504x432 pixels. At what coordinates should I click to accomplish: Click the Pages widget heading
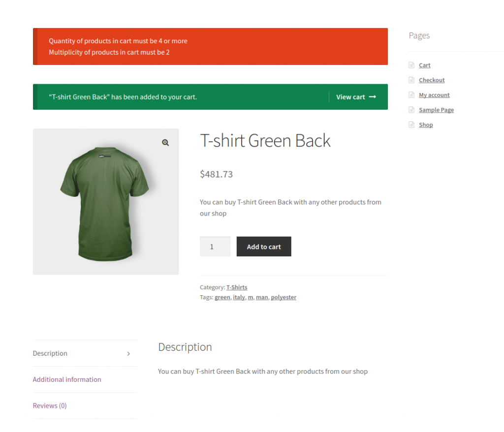tap(419, 36)
